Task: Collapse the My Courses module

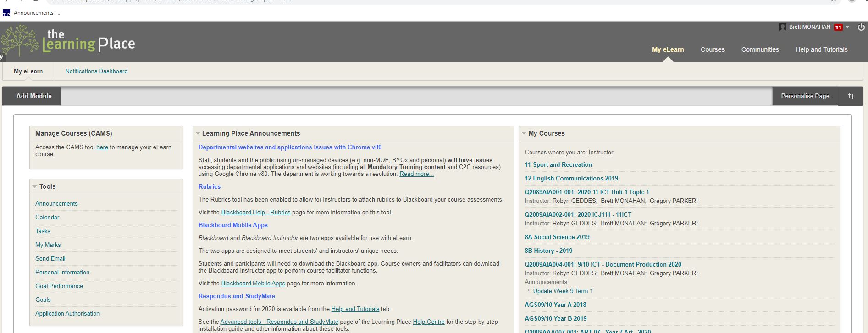Action: point(524,133)
